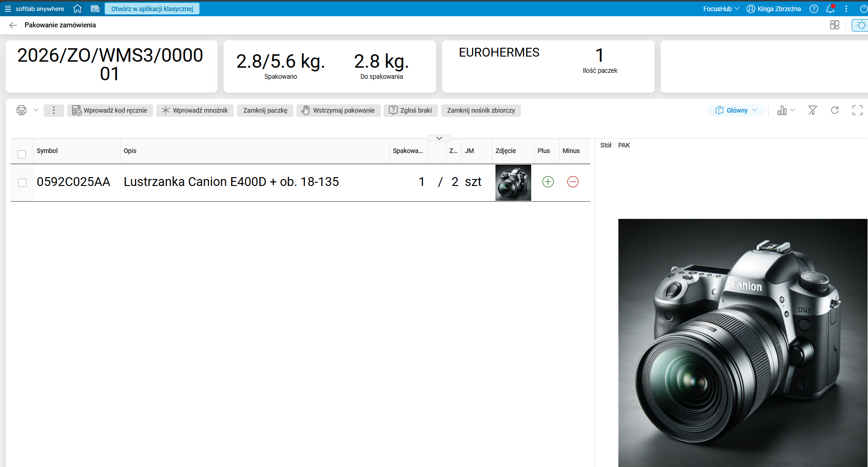
Task: Open the toolbar more actions menu
Action: coord(54,110)
